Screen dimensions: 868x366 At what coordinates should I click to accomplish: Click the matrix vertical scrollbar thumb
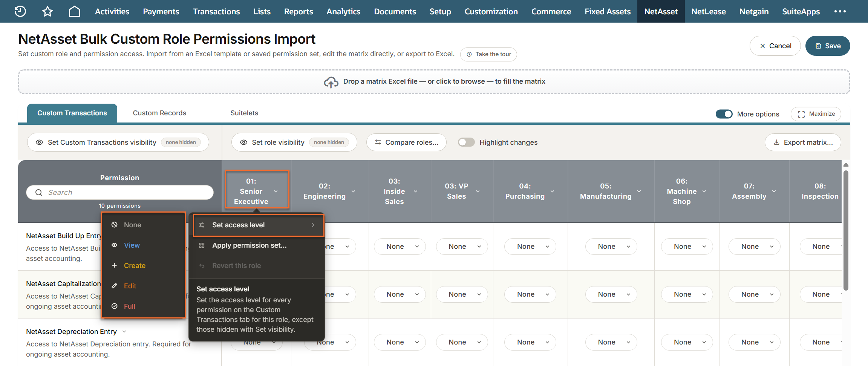pos(846,230)
